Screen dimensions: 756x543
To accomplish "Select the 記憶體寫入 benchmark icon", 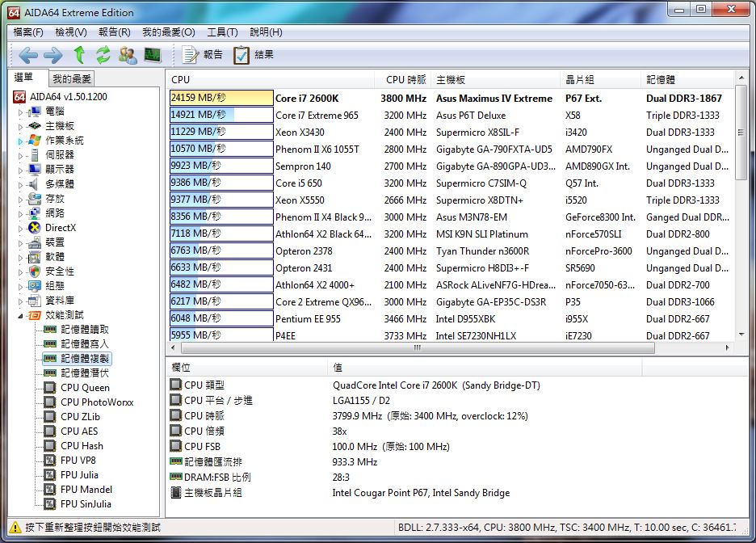I will (x=49, y=344).
